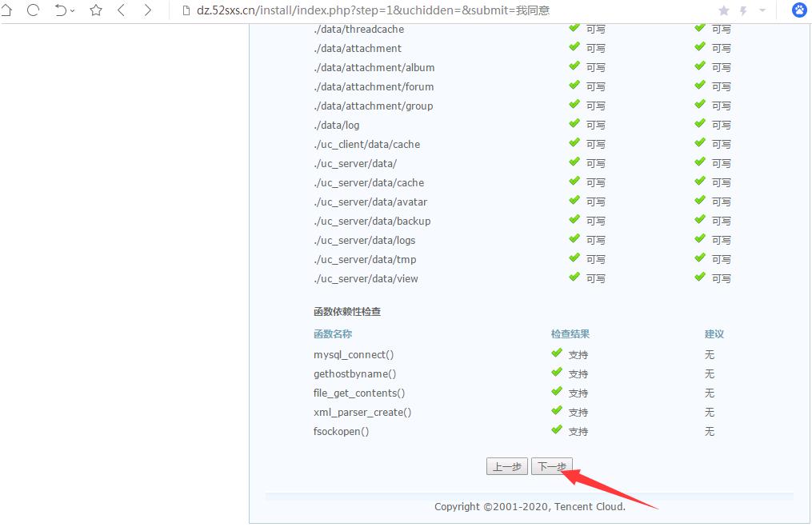Click the file_get_contents() function name
This screenshot has width=812, height=527.
tap(359, 393)
